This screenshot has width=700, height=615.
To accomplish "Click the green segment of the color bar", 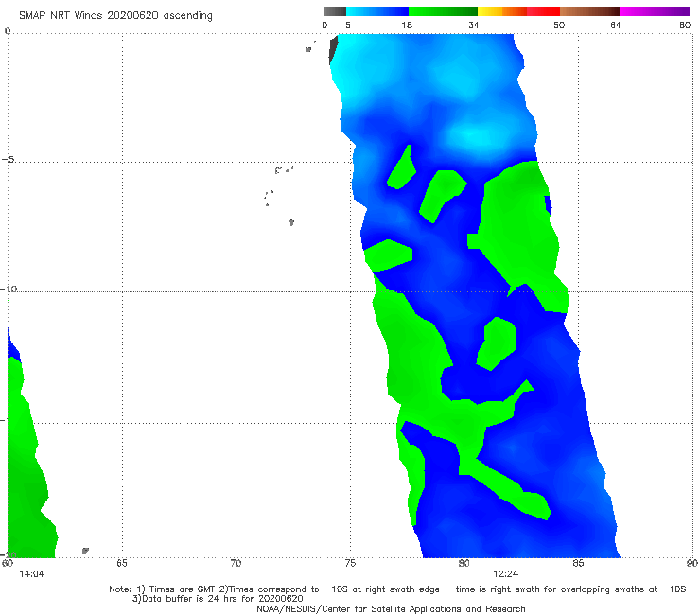I will pos(443,11).
